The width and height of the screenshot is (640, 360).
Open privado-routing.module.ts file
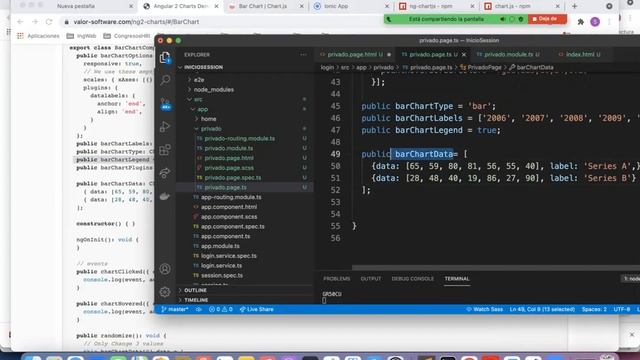[x=240, y=138]
